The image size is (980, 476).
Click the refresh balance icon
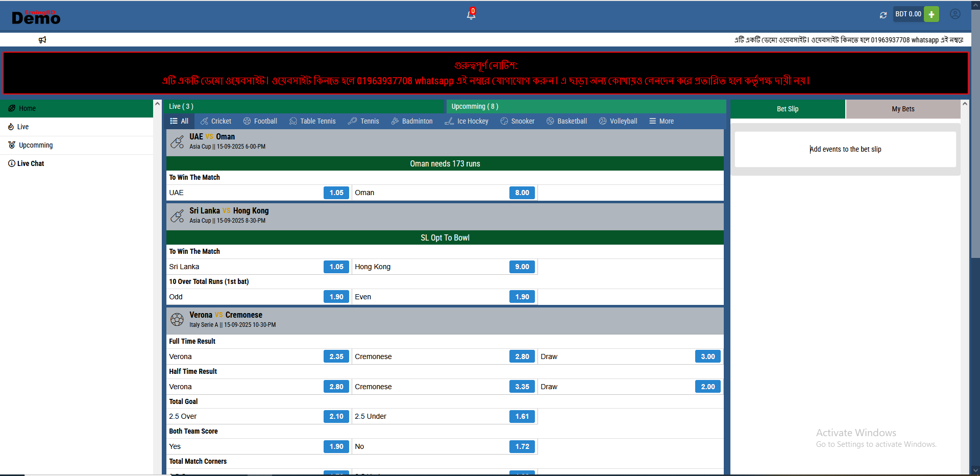coord(883,15)
